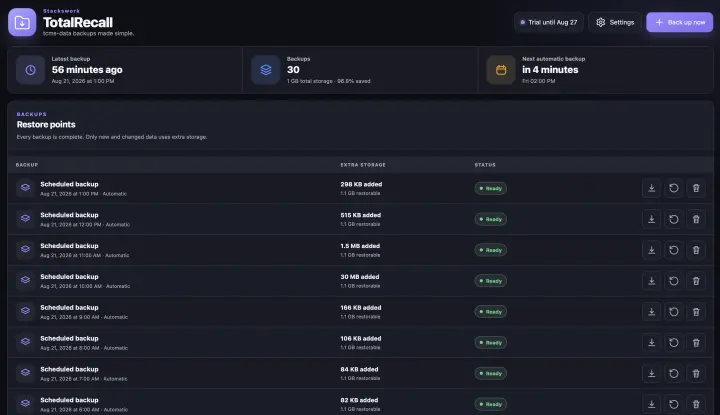Restore the 10:00 AM scheduled backup
This screenshot has height=415, width=720.
(x=674, y=280)
